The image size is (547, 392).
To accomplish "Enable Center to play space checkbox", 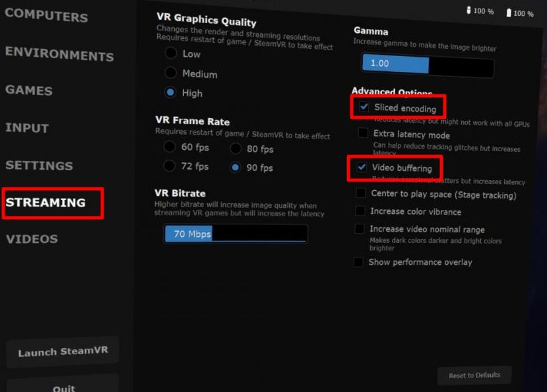I will pyautogui.click(x=361, y=193).
